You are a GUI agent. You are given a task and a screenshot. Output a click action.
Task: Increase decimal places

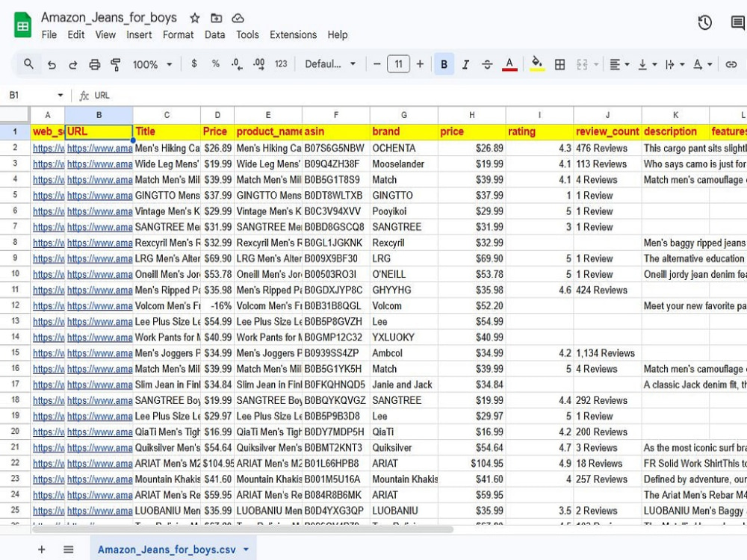pyautogui.click(x=258, y=63)
